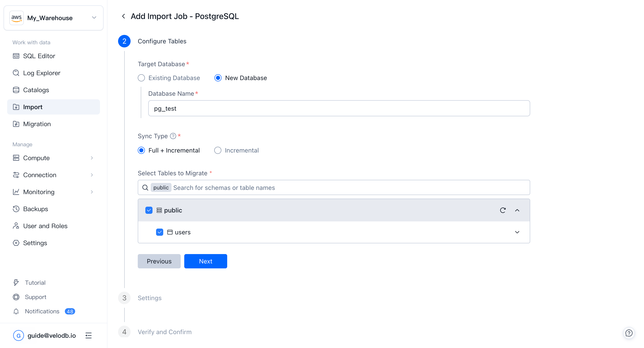Image resolution: width=644 pixels, height=348 pixels.
Task: Toggle the public schema checkbox
Action: pos(149,210)
